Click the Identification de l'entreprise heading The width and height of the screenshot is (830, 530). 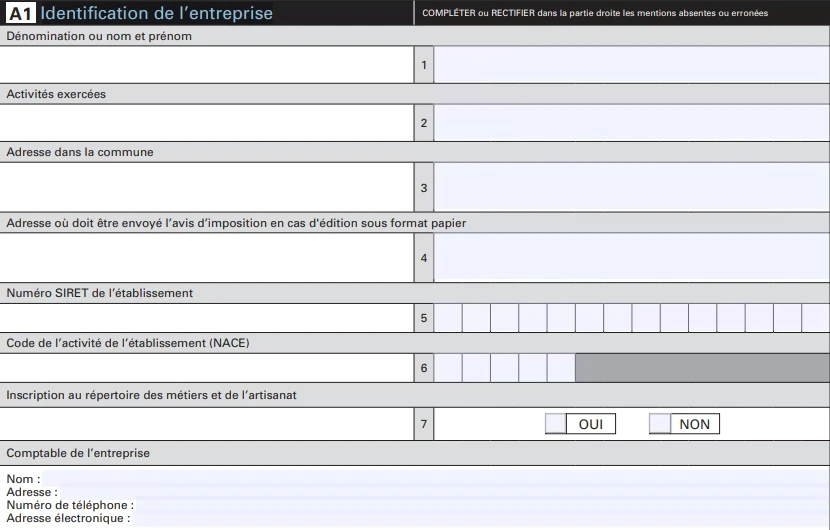157,13
